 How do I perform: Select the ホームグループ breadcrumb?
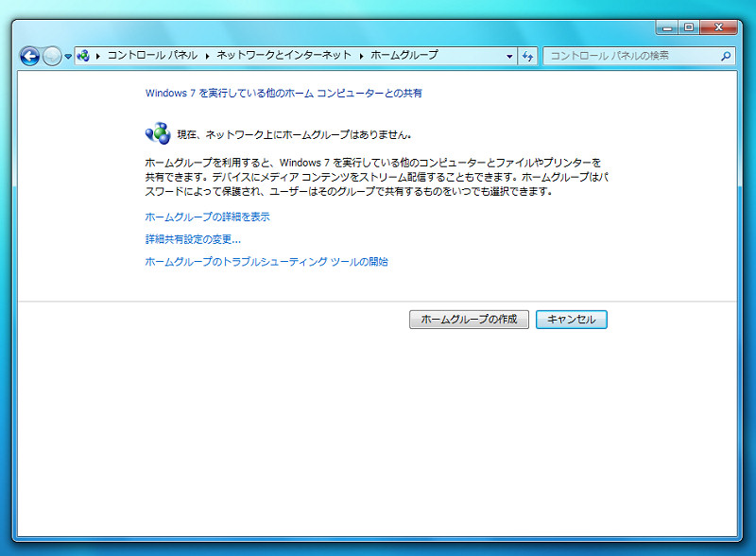[404, 56]
